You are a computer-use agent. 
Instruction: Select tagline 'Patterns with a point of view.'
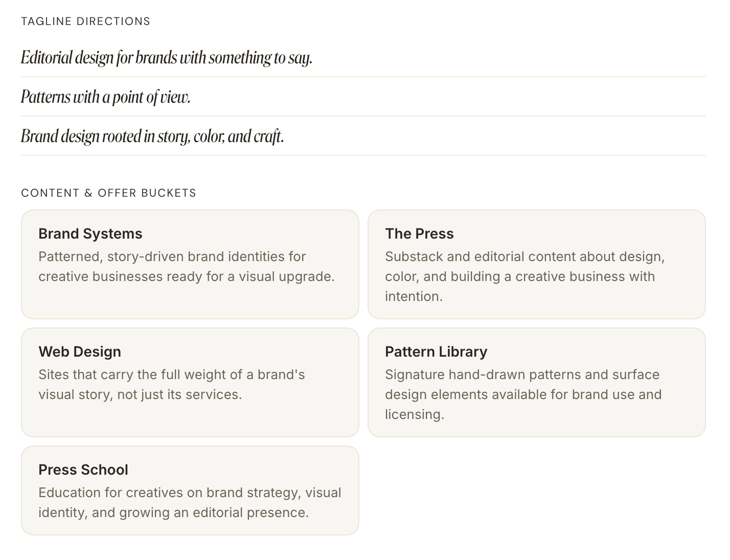tap(106, 97)
